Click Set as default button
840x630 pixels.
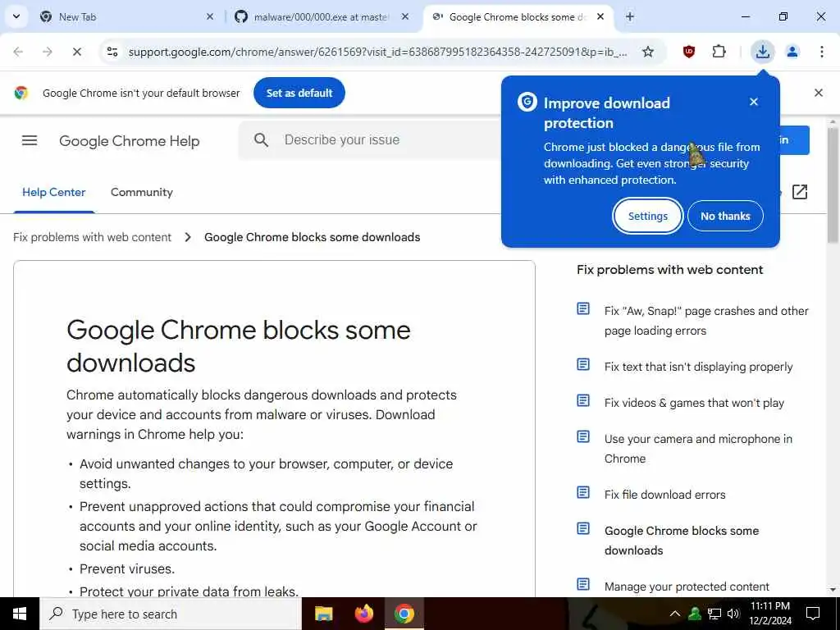(x=299, y=93)
